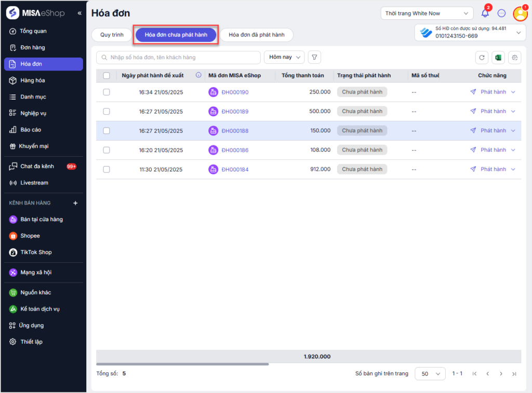Click the filter funnel icon
The height and width of the screenshot is (393, 532).
pyautogui.click(x=314, y=57)
